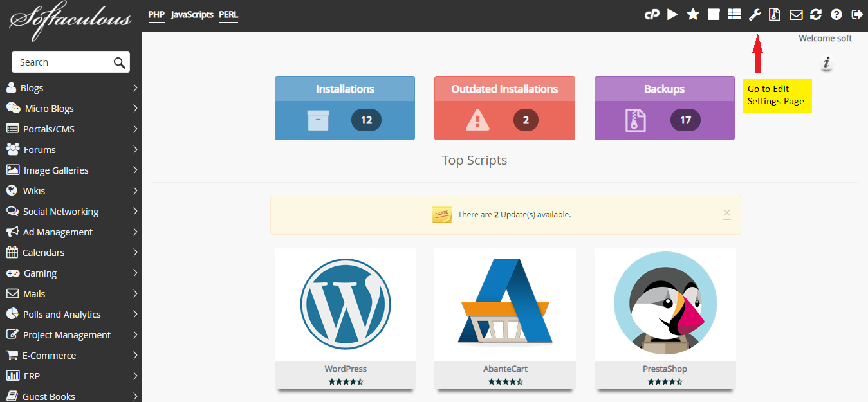Switch to the PERL tab
868x402 pixels.
tap(228, 14)
